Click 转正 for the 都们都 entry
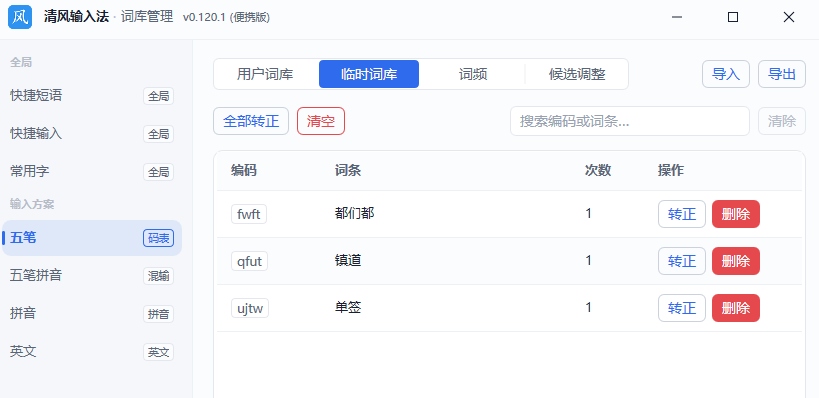 682,214
